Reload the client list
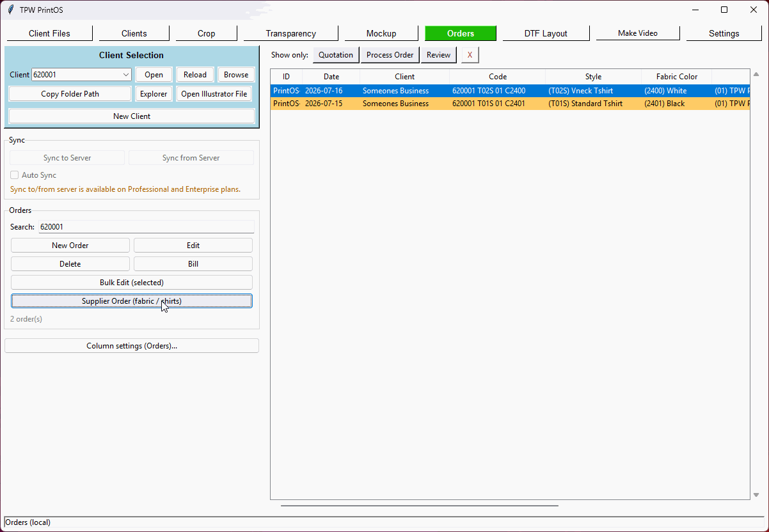 pos(195,75)
